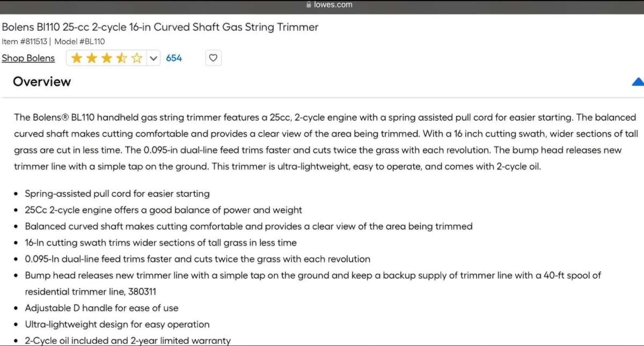The image size is (644, 346).
Task: Open the Shop Bolens link
Action: [x=28, y=57]
